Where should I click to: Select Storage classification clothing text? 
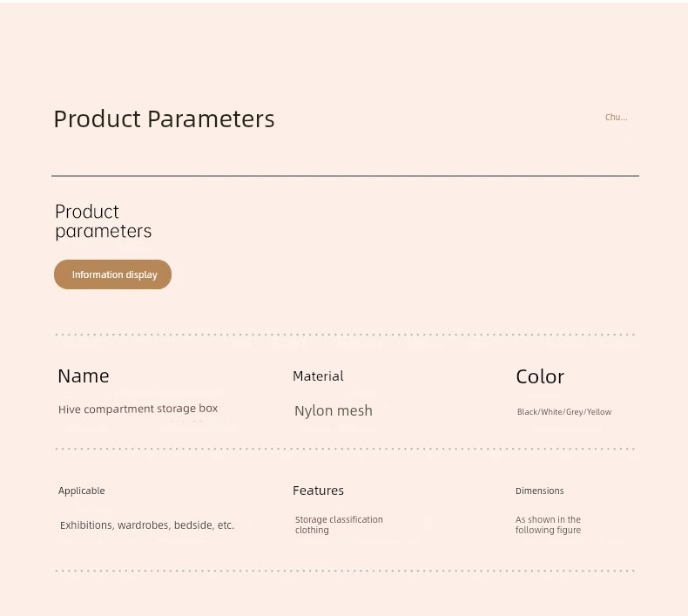tap(339, 525)
